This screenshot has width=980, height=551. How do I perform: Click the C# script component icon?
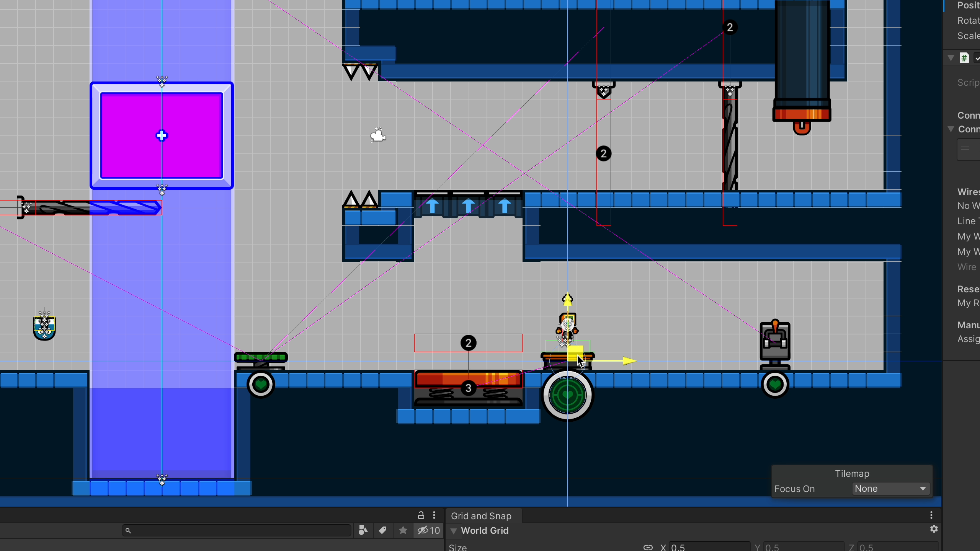(964, 58)
